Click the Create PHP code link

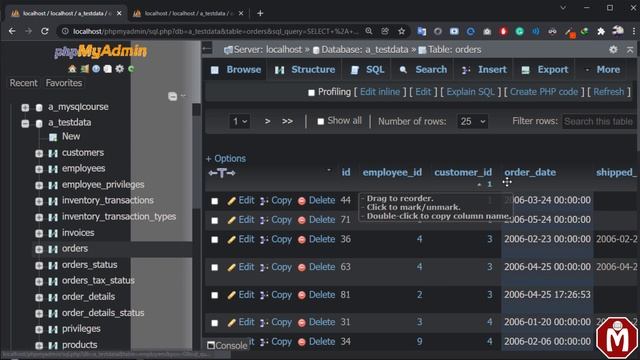click(x=544, y=92)
